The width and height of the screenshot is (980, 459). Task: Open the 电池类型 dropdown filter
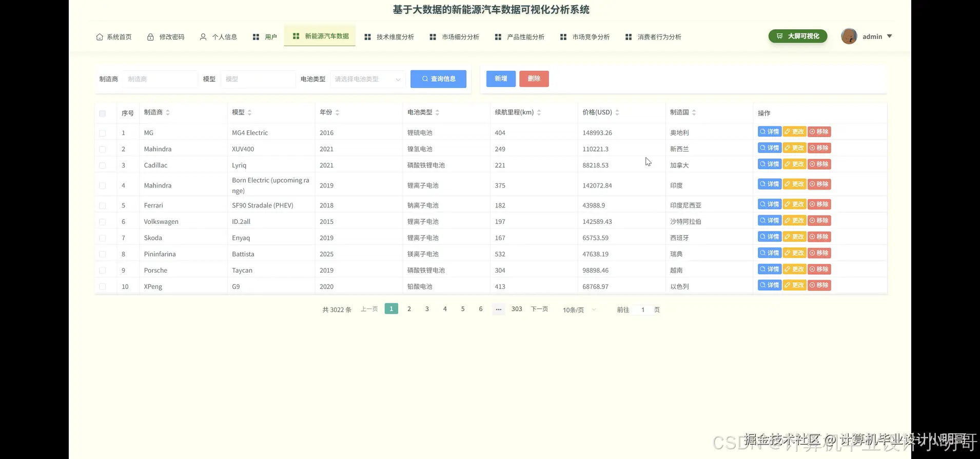pyautogui.click(x=367, y=79)
